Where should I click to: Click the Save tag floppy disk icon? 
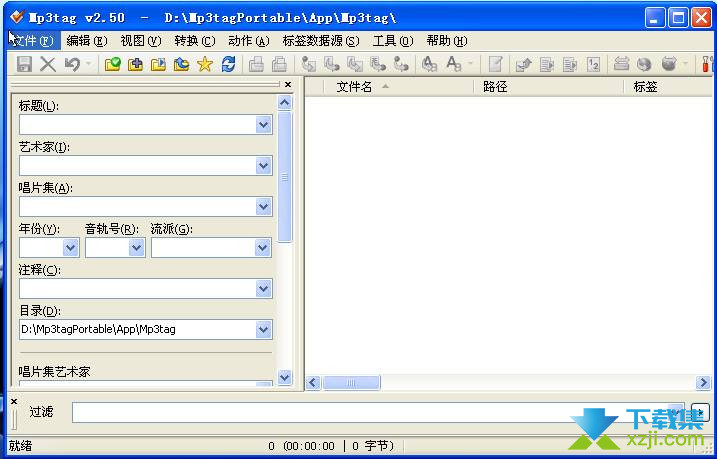pos(24,64)
